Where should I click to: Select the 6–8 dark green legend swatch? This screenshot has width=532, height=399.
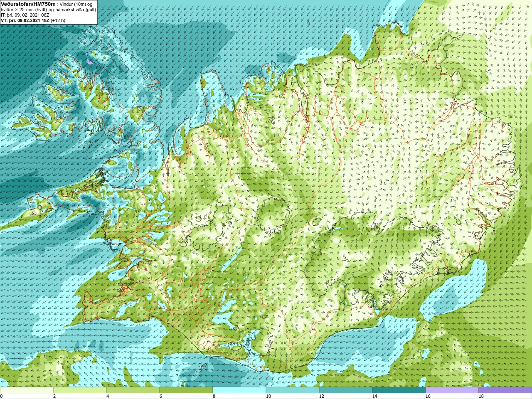pyautogui.click(x=186, y=390)
